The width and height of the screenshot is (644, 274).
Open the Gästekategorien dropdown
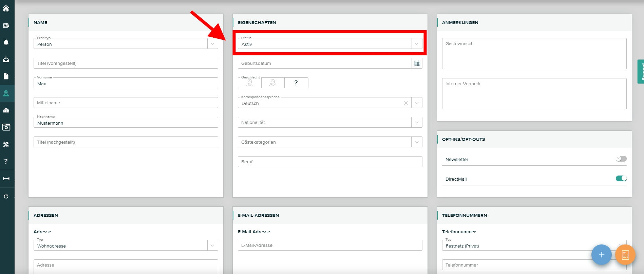pyautogui.click(x=417, y=142)
